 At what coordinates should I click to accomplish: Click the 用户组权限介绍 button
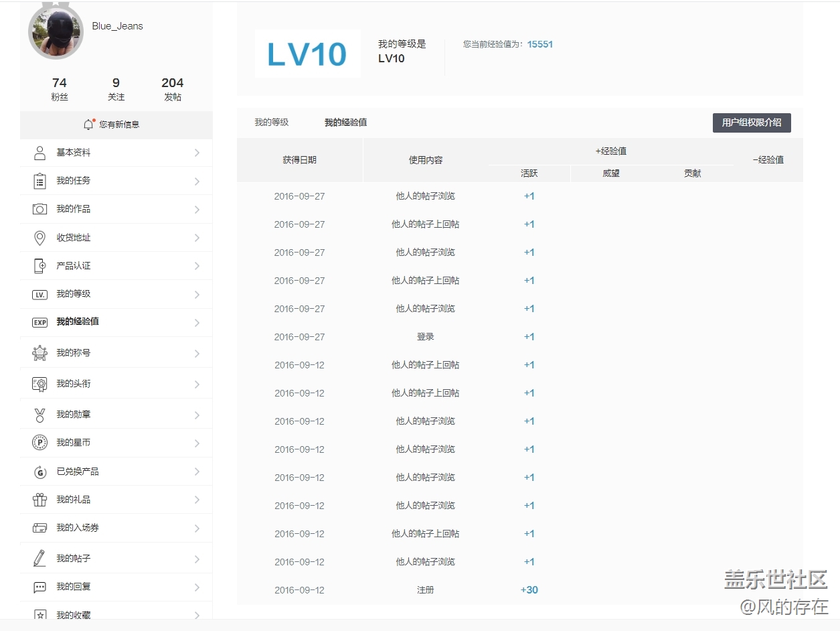click(751, 123)
